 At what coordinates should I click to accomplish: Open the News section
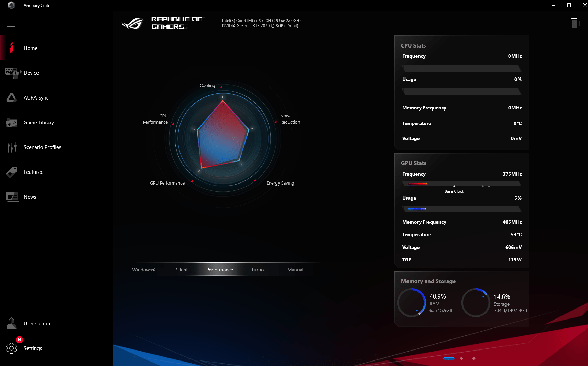(x=30, y=197)
